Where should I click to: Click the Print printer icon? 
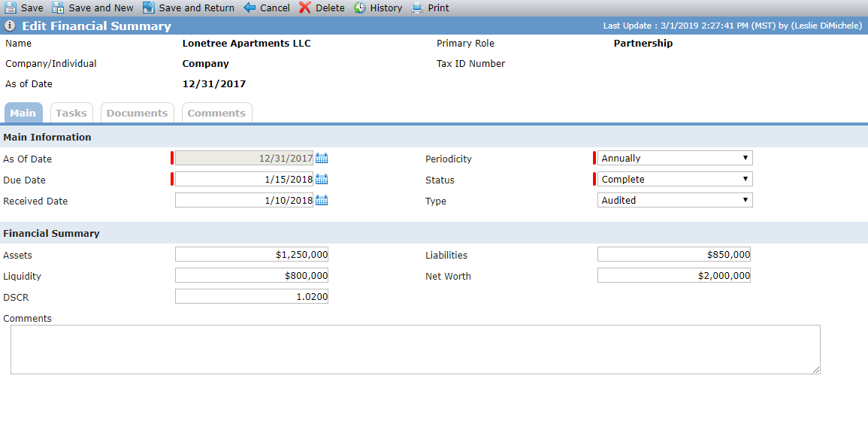[417, 8]
